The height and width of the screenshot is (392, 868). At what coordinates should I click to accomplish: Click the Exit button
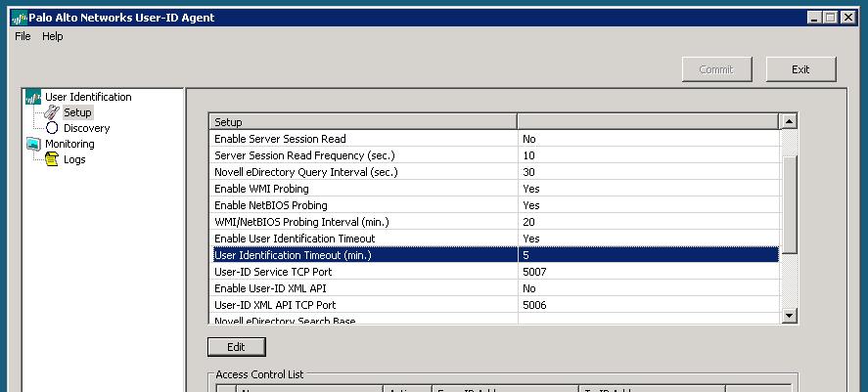pyautogui.click(x=800, y=69)
